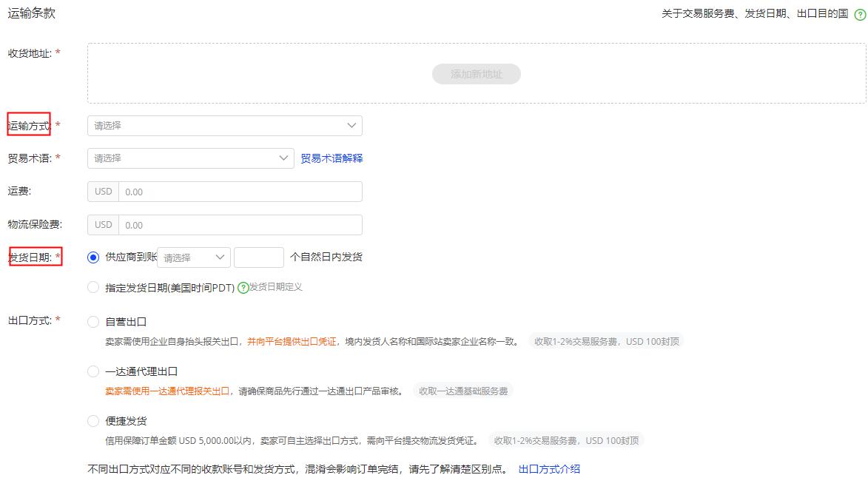Screen dimensions: 868x492
Task: Open the 出口方式介绍 link
Action: 549,469
